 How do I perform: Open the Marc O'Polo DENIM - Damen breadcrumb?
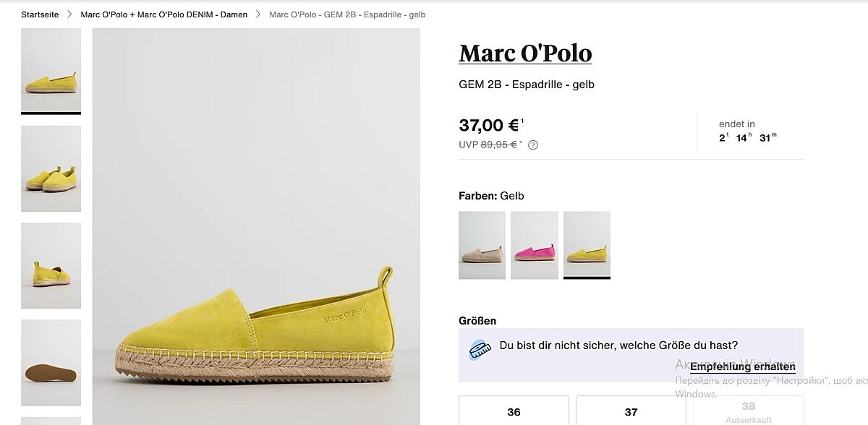[163, 14]
